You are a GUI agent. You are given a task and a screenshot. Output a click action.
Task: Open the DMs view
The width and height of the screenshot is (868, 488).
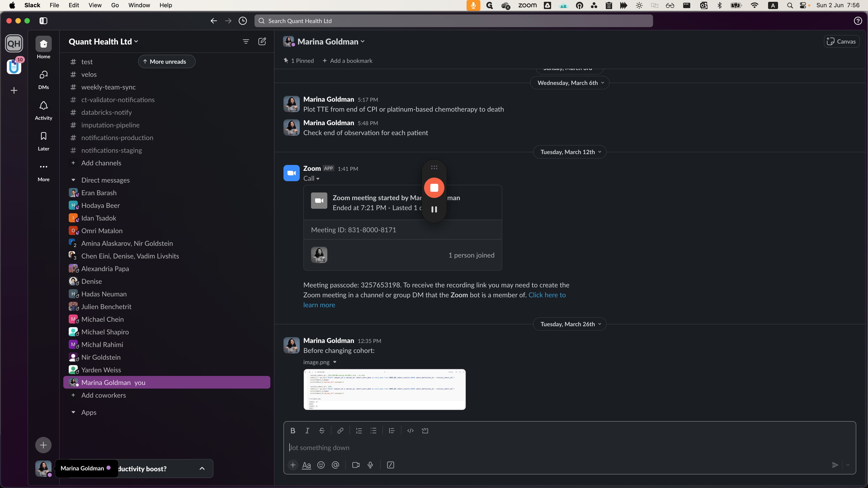43,80
